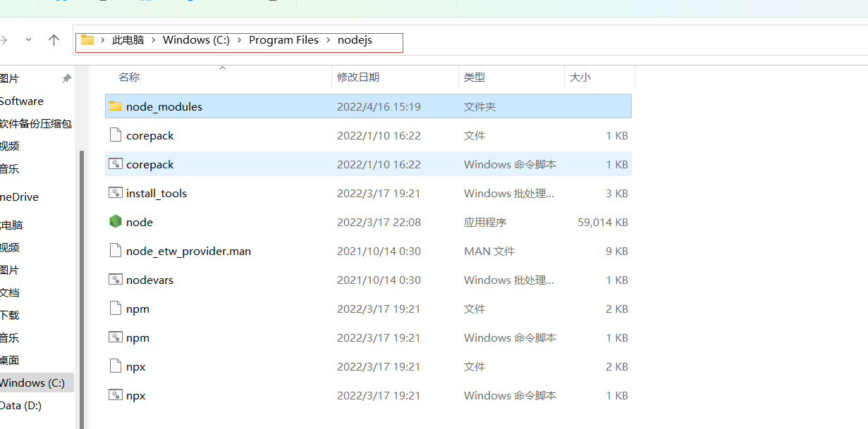Sort files by 类型 column
The image size is (868, 429).
point(475,77)
